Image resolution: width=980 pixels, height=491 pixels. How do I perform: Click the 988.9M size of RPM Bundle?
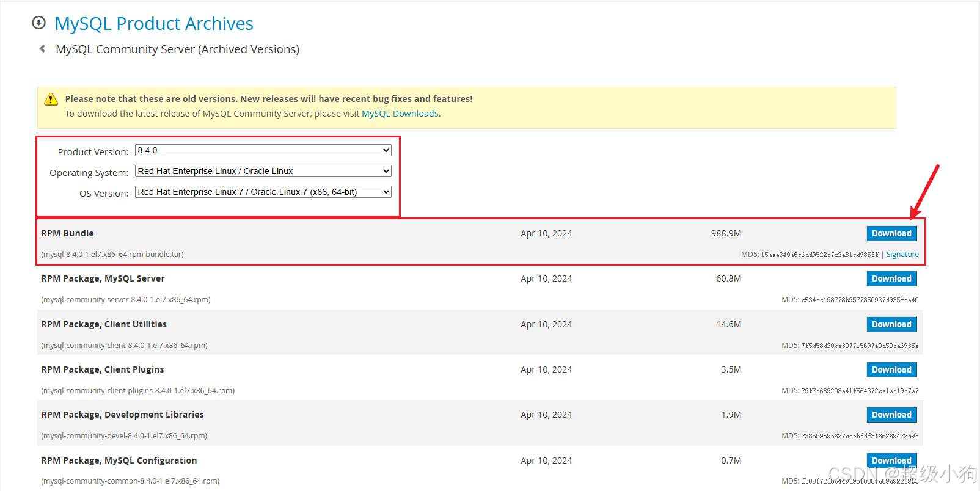pos(726,233)
